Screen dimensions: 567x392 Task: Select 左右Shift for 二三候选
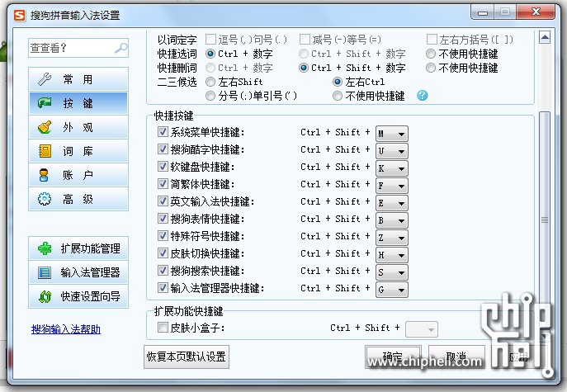point(210,82)
